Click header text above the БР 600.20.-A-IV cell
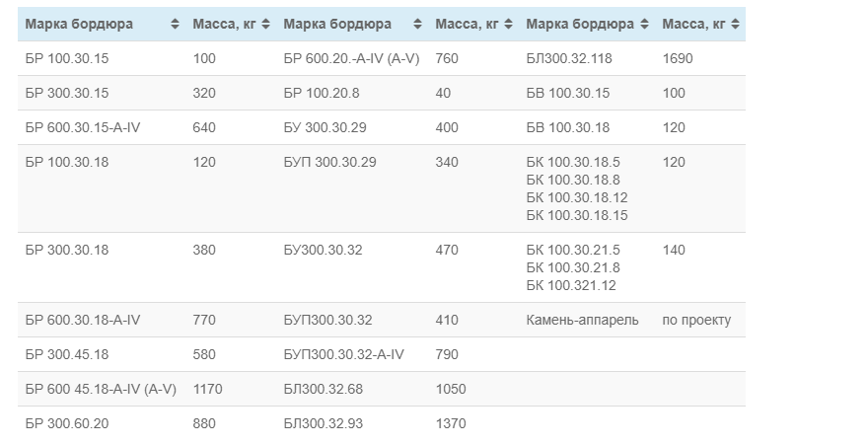868x445 pixels. pyautogui.click(x=336, y=24)
